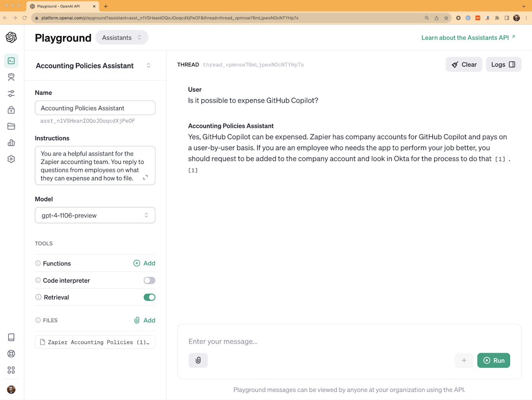Click the Instructions text area

pyautogui.click(x=95, y=166)
